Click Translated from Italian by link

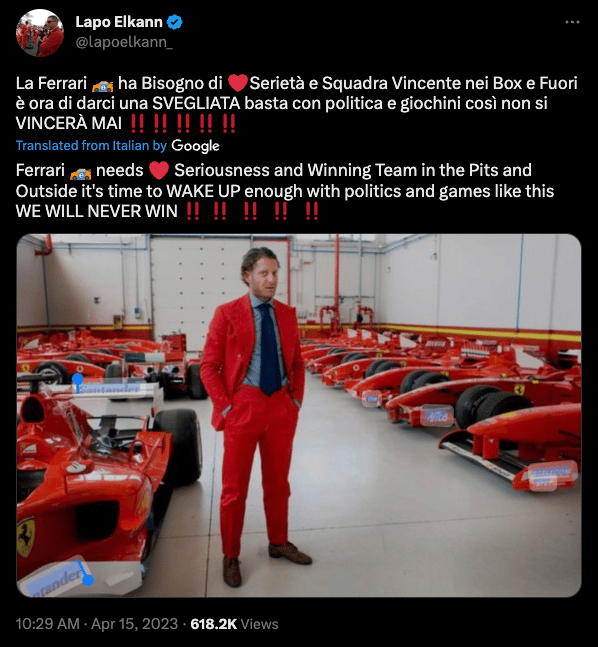pyautogui.click(x=91, y=145)
